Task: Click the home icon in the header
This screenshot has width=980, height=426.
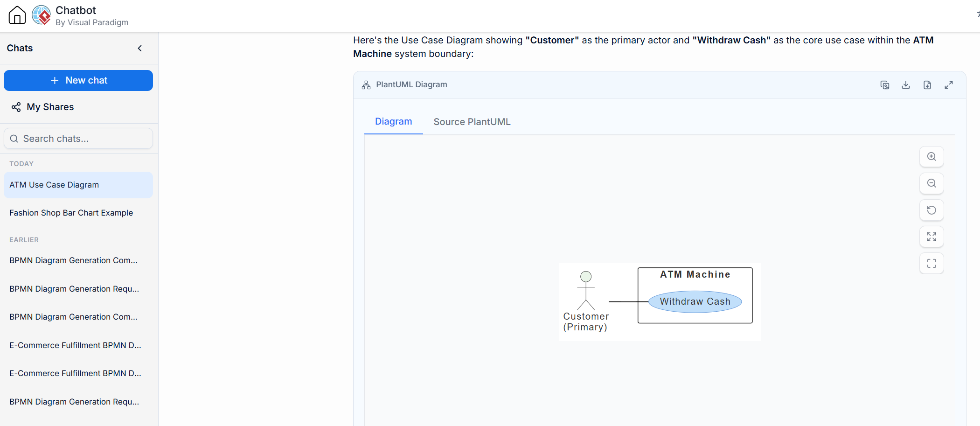Action: (x=17, y=15)
